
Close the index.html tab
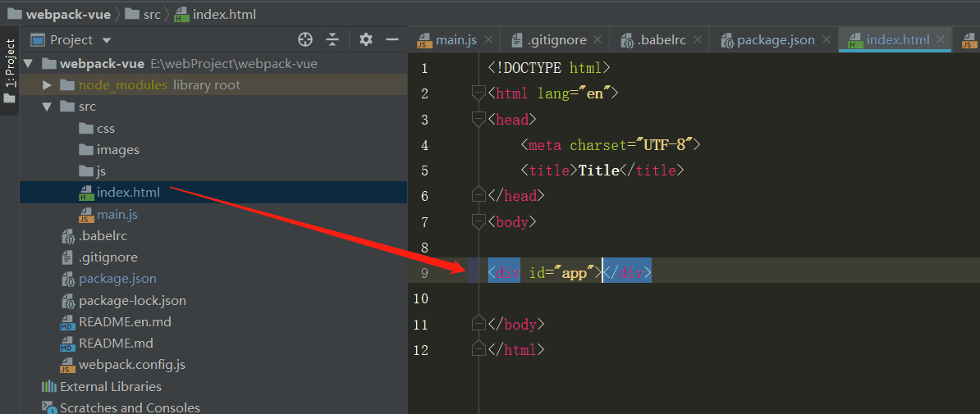click(940, 40)
